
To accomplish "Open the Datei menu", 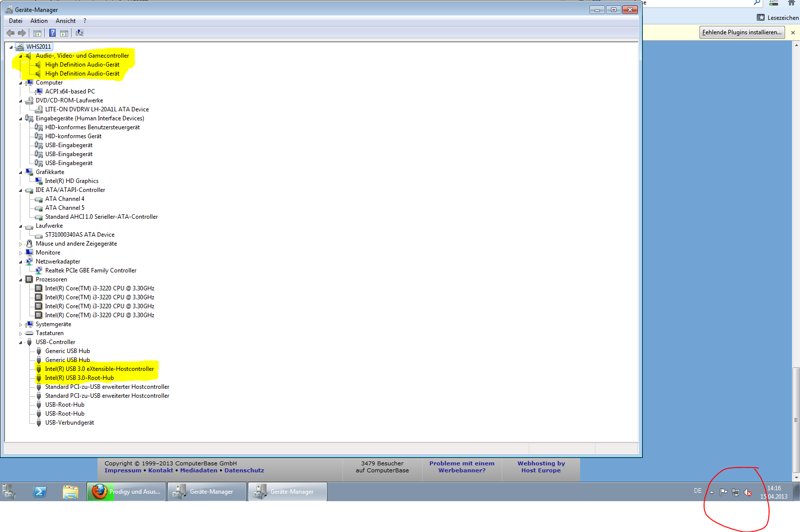I will pos(15,21).
